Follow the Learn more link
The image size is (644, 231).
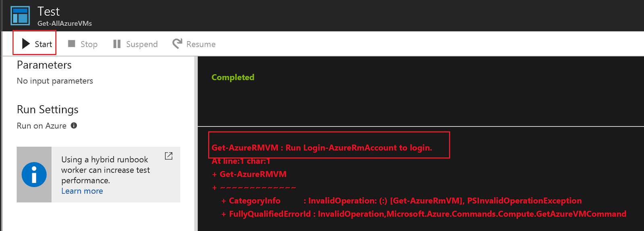click(x=82, y=191)
